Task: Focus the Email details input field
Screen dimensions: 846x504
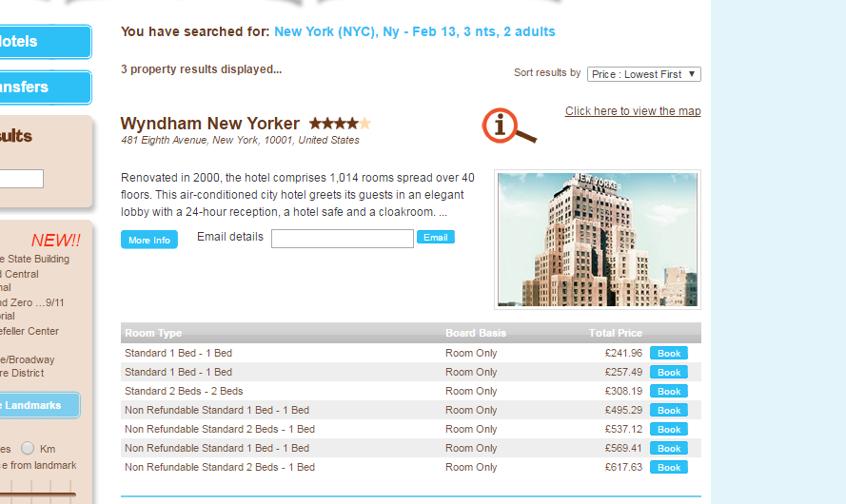Action: pos(342,239)
